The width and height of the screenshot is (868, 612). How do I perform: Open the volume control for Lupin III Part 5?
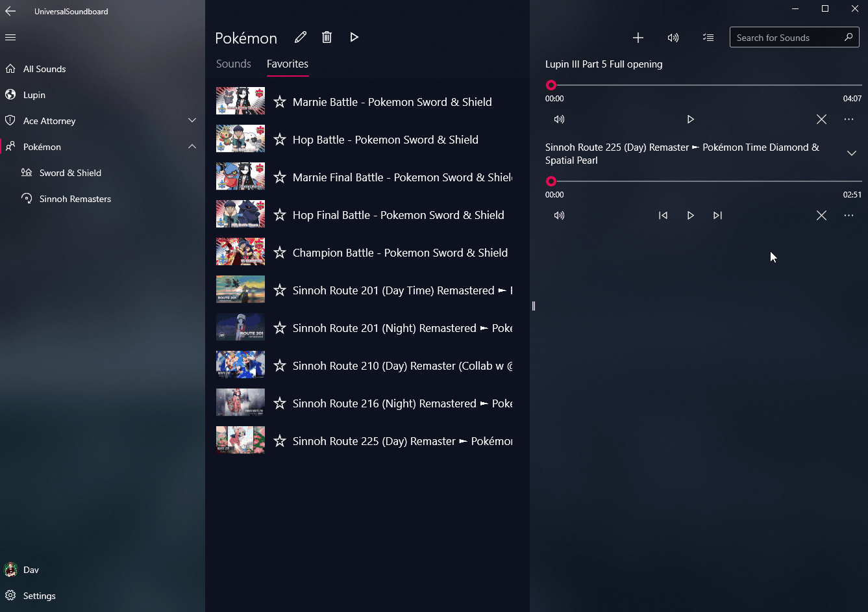559,120
